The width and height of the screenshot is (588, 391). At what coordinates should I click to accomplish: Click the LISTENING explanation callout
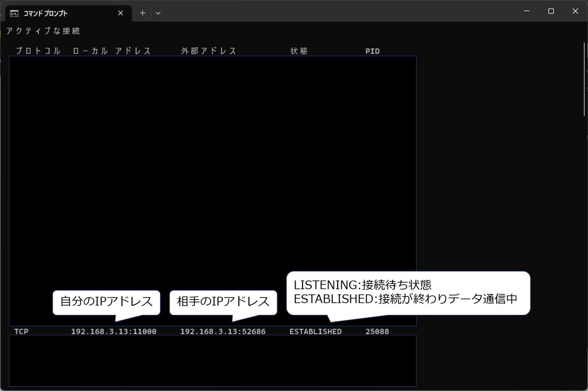click(408, 293)
